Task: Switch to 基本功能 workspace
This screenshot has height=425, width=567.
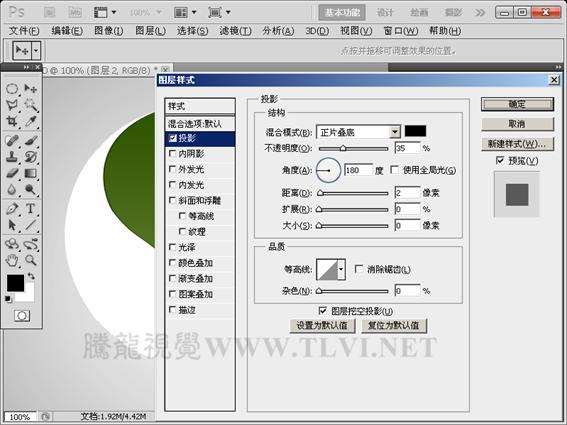Action: [342, 13]
